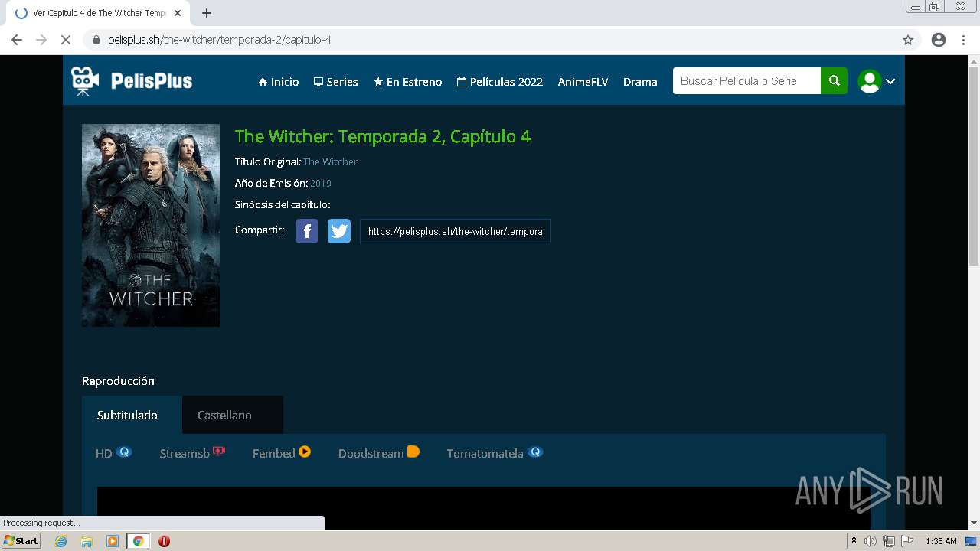Image resolution: width=980 pixels, height=551 pixels.
Task: Open File Explorer from taskbar
Action: [x=87, y=541]
